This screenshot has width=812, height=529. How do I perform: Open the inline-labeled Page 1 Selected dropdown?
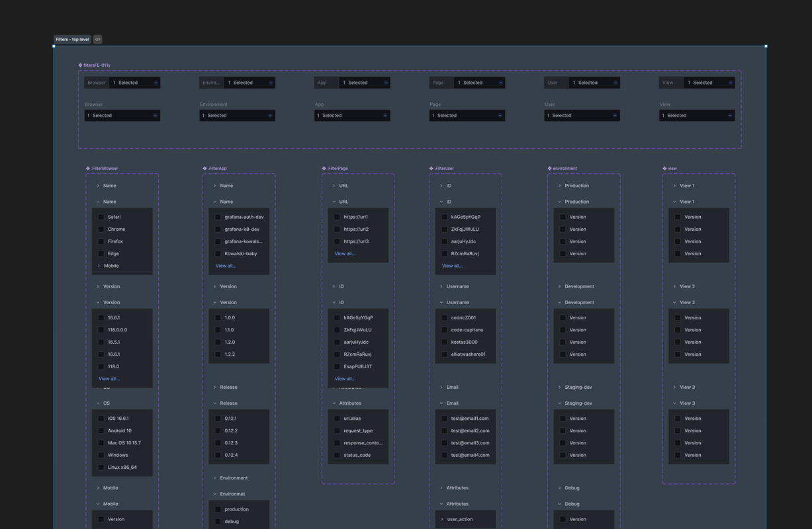coord(478,83)
